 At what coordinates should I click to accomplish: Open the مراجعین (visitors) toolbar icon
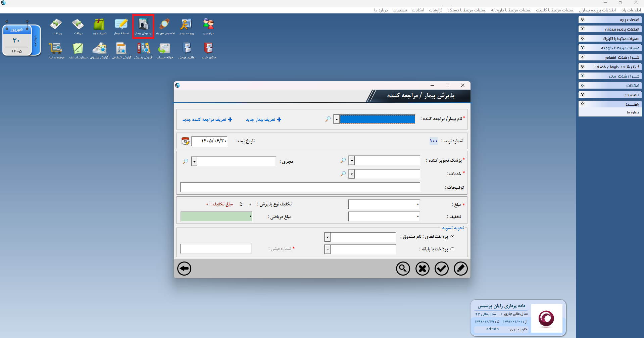click(208, 26)
